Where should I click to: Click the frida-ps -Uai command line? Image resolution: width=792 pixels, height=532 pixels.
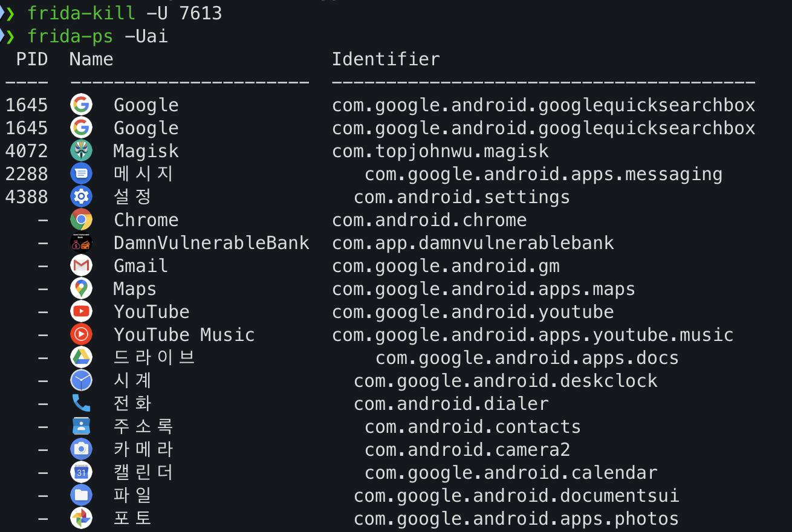98,36
